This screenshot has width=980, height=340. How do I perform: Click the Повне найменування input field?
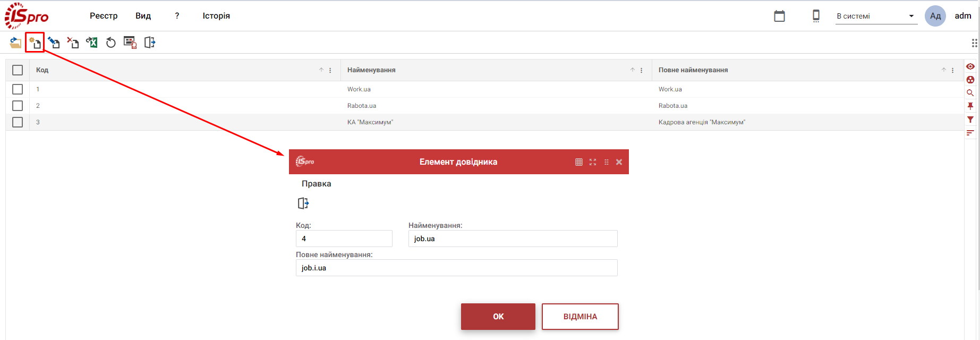(x=457, y=268)
